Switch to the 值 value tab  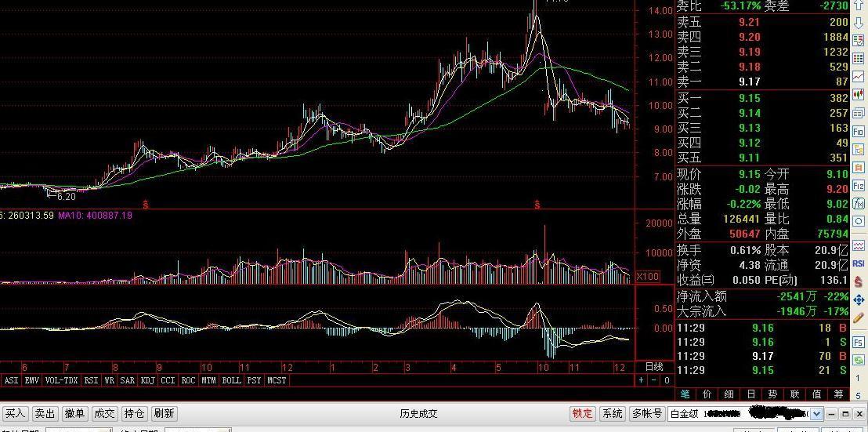pos(816,394)
